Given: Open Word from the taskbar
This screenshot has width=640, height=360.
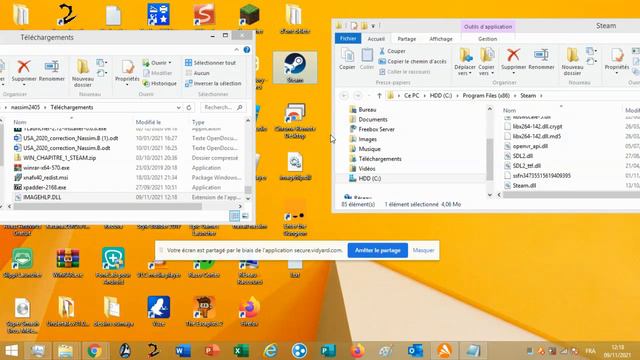Looking at the screenshot, I should (x=183, y=351).
